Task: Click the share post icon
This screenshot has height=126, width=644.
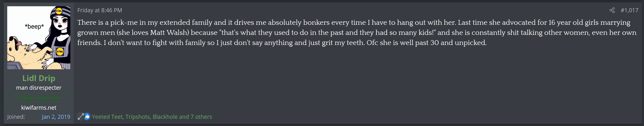Action: click(612, 10)
